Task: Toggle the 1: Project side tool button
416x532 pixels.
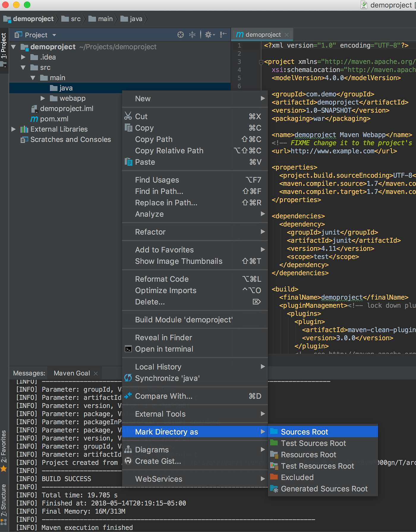Action: 4,50
